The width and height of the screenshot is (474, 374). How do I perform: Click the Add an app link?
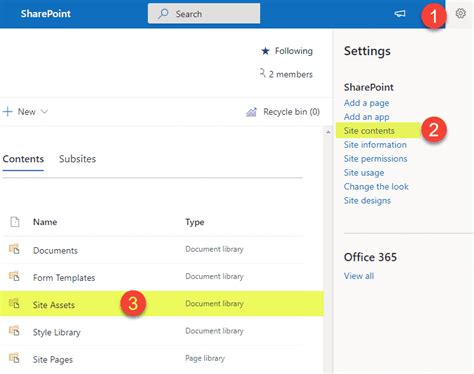(366, 117)
